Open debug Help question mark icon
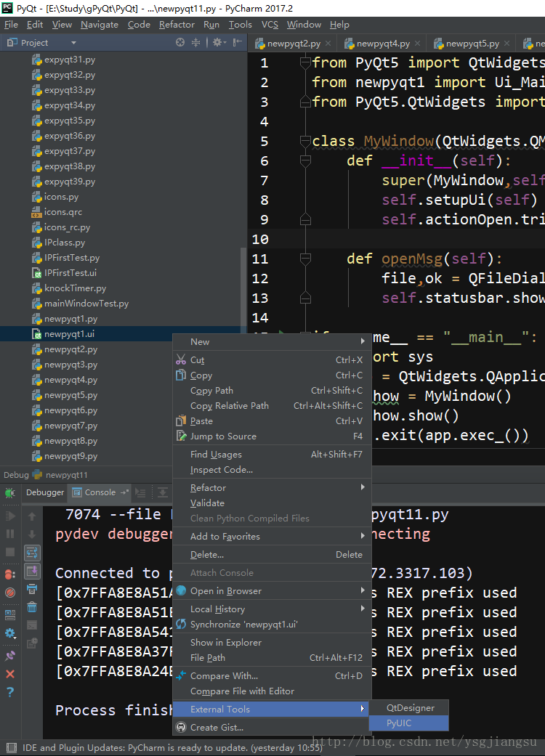 (9, 692)
